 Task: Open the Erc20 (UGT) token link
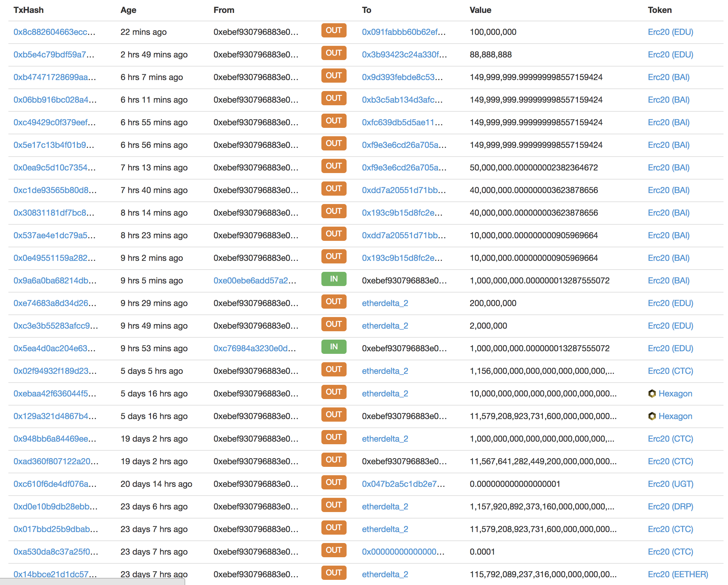tap(670, 484)
